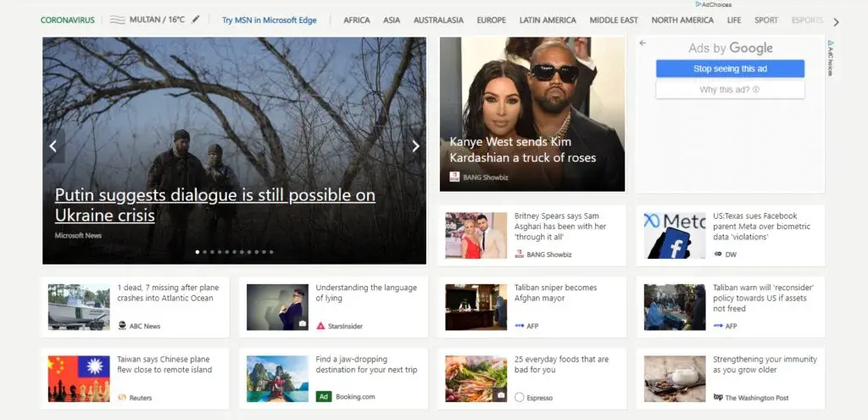Open the AUSTRALASIA news section
The height and width of the screenshot is (420, 868).
point(438,20)
